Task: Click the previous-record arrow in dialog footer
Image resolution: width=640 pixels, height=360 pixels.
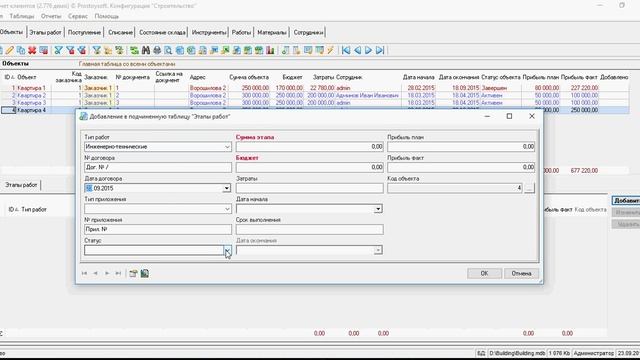Action: point(96,273)
